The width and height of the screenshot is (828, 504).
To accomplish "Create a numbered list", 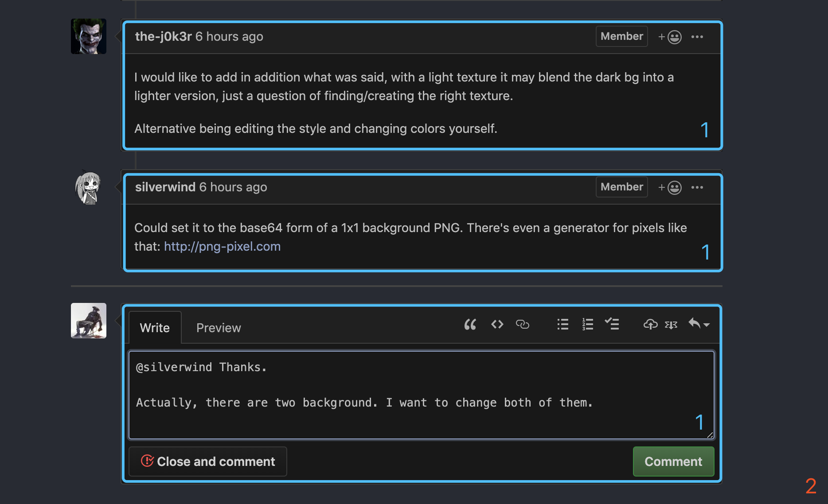I will tap(587, 324).
